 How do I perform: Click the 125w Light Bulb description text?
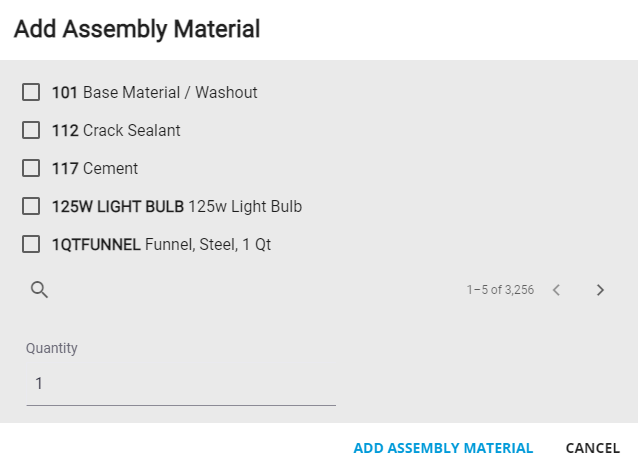(x=245, y=207)
